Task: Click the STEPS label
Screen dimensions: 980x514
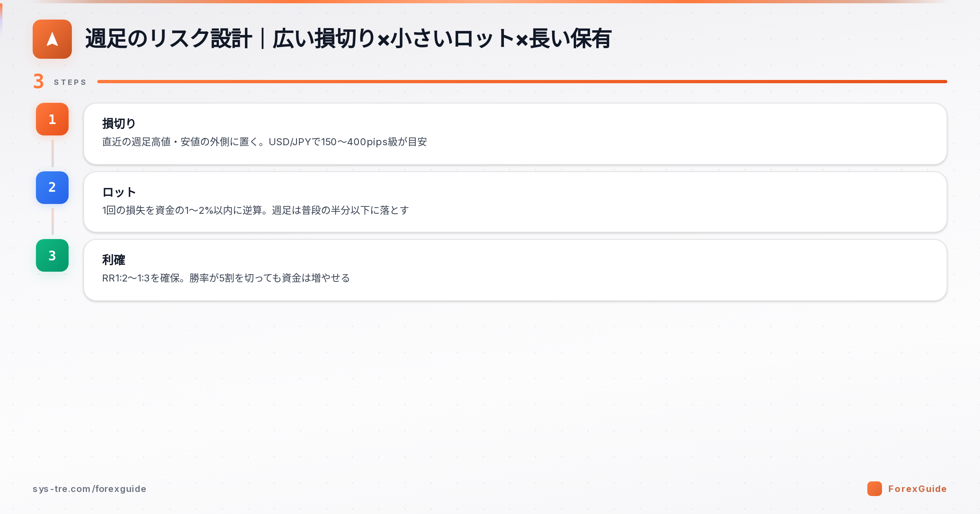Action: [x=70, y=82]
